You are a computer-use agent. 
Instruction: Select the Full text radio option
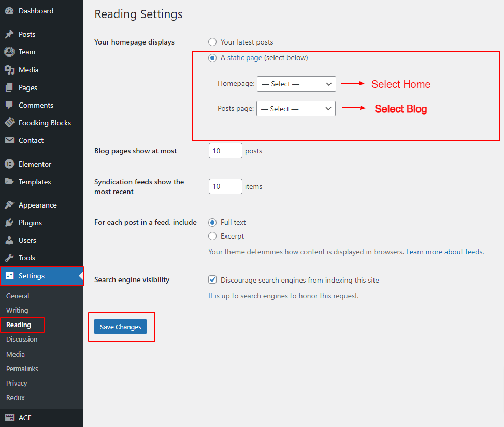pyautogui.click(x=212, y=222)
